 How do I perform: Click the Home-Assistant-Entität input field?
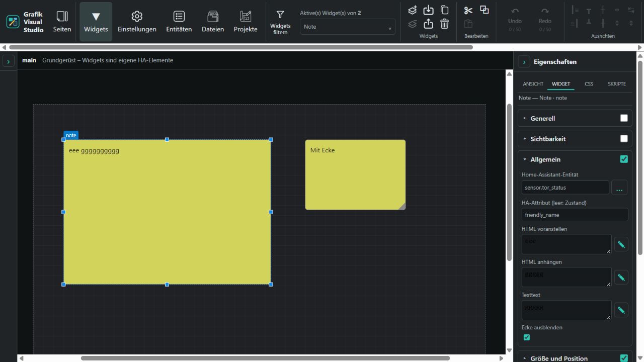pyautogui.click(x=566, y=188)
